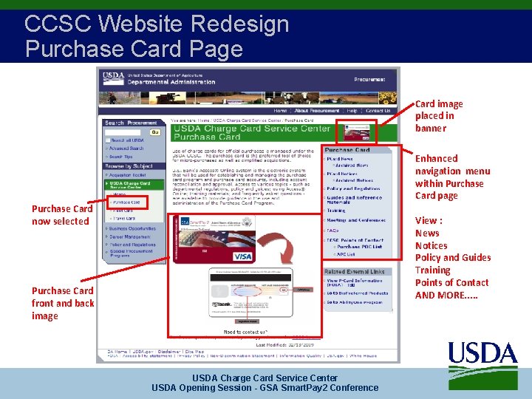The image size is (532, 399).
Task: Click the Related External Links heading
Action: tap(354, 271)
